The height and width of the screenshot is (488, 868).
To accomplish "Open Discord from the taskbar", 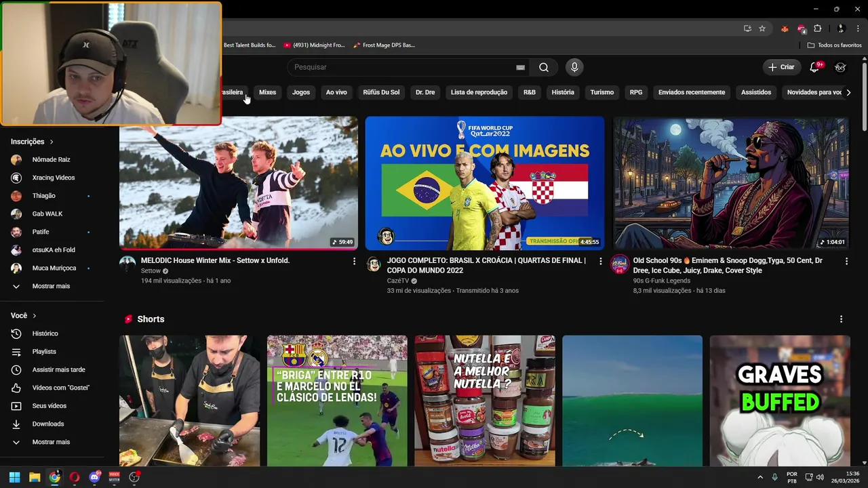I will [94, 477].
